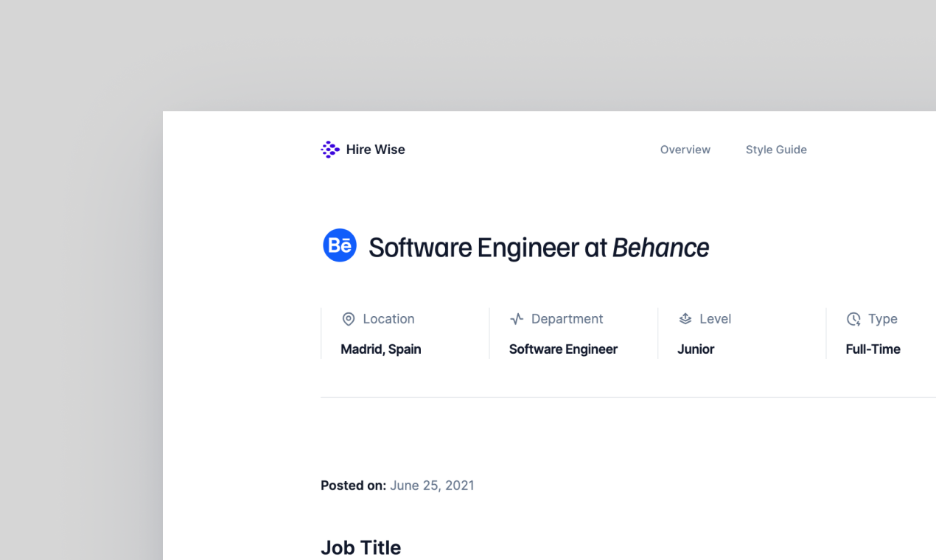Click the Behance company logo

[x=340, y=245]
